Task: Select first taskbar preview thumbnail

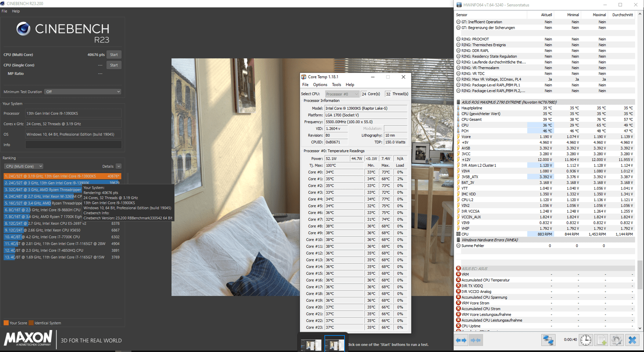Action: pos(311,345)
